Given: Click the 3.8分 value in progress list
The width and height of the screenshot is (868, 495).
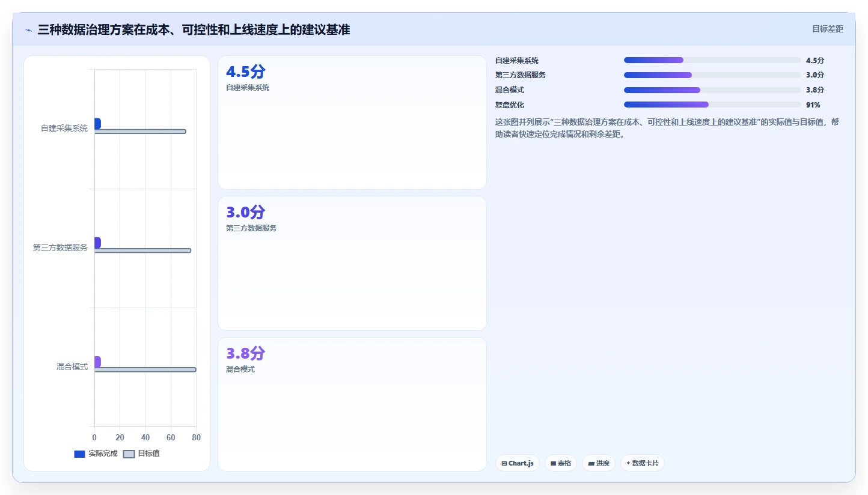Looking at the screenshot, I should tap(815, 90).
